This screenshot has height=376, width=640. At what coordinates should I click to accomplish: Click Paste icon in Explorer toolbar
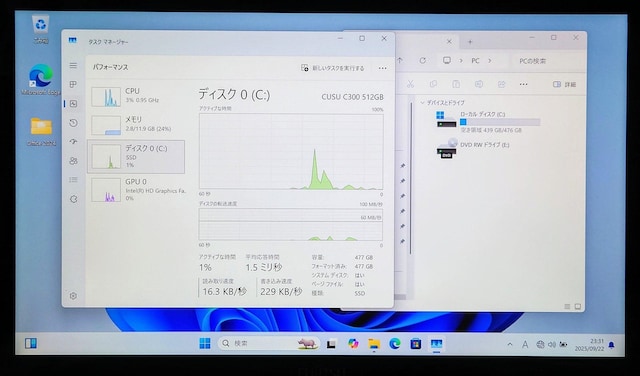click(x=456, y=84)
